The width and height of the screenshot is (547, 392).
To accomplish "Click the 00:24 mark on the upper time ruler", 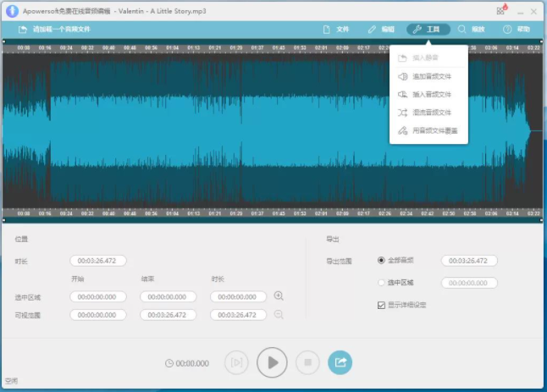I will [x=66, y=47].
